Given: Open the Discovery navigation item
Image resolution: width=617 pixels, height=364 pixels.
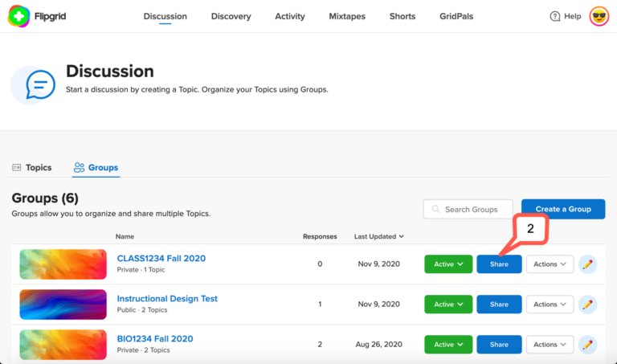Looking at the screenshot, I should (x=231, y=16).
